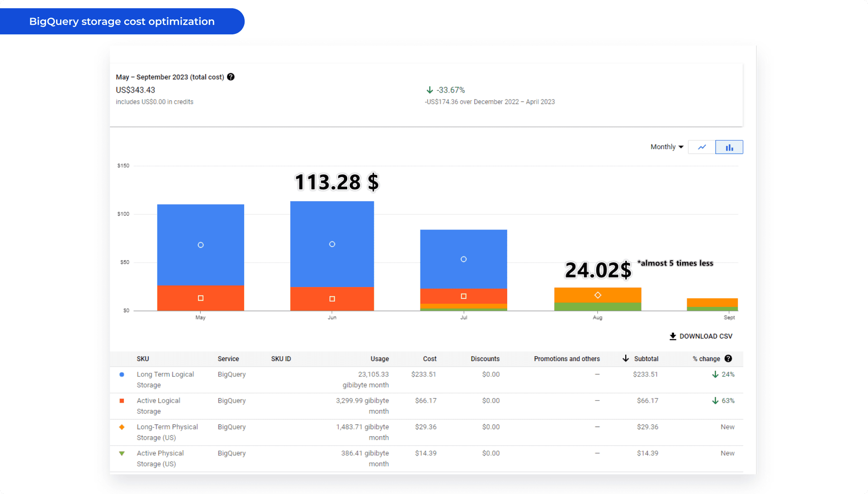The height and width of the screenshot is (494, 868).
Task: Click the Cost column header
Action: [x=430, y=359]
